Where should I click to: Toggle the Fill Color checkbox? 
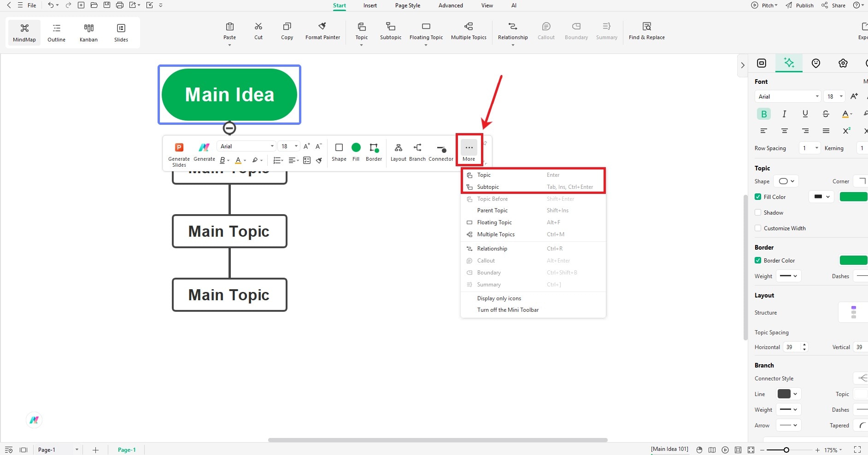coord(758,197)
